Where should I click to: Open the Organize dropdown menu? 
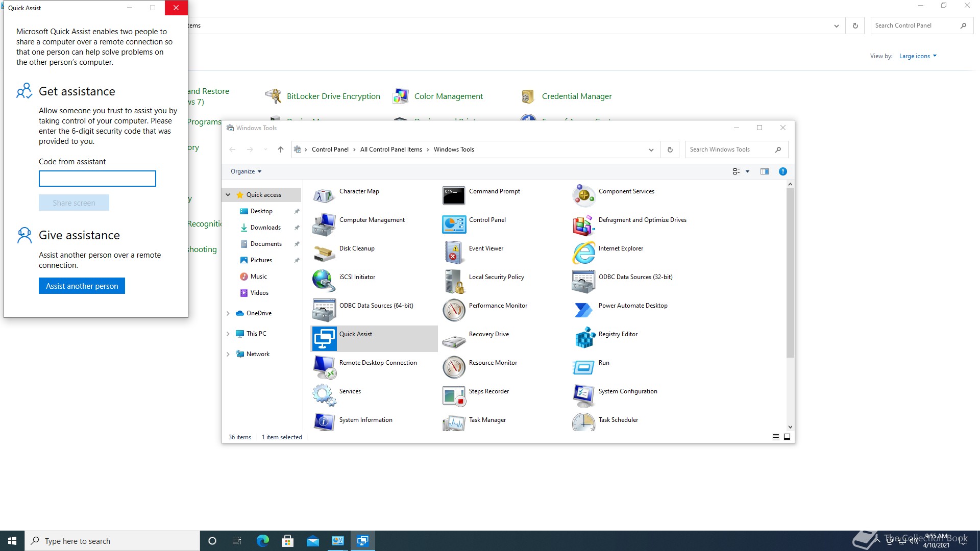pyautogui.click(x=246, y=171)
